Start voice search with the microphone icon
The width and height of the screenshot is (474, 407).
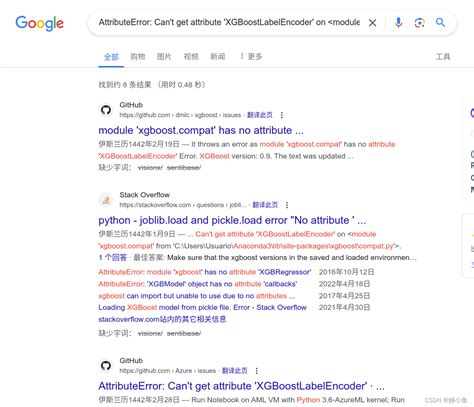pyautogui.click(x=398, y=23)
